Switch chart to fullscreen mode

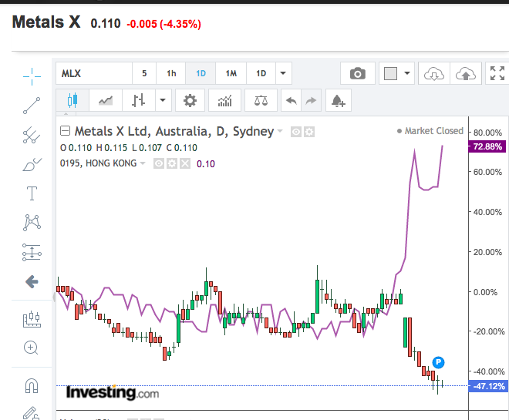(497, 73)
